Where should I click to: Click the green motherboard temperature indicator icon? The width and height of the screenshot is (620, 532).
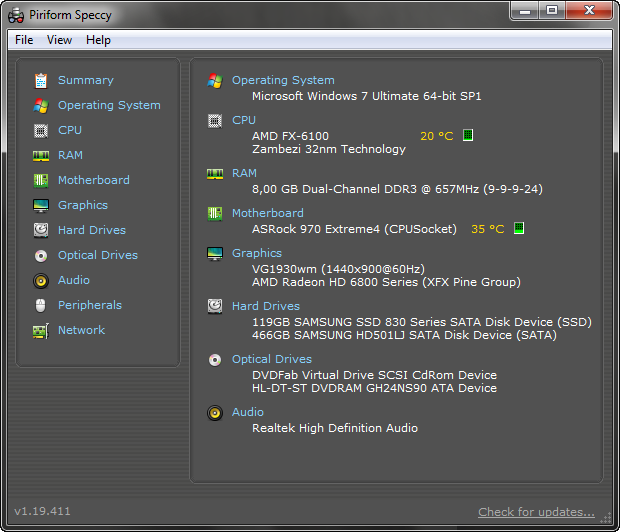519,228
